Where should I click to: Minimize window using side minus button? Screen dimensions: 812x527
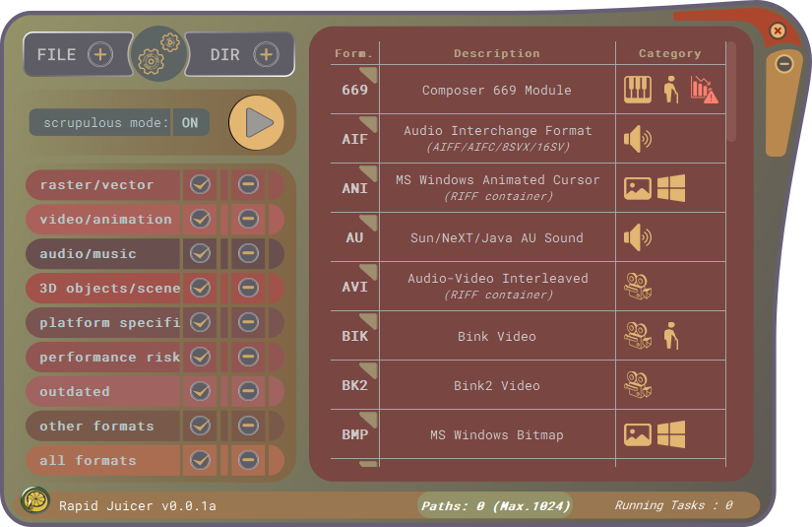[x=784, y=64]
